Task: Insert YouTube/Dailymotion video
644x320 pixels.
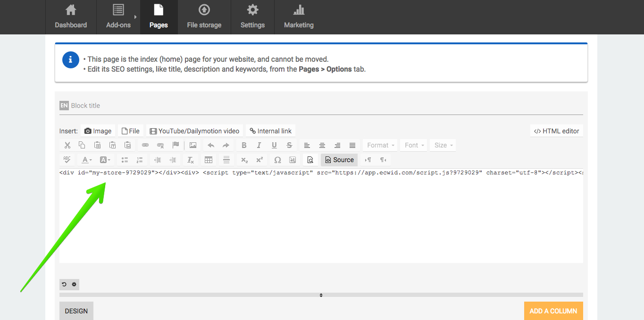Action: click(x=194, y=131)
